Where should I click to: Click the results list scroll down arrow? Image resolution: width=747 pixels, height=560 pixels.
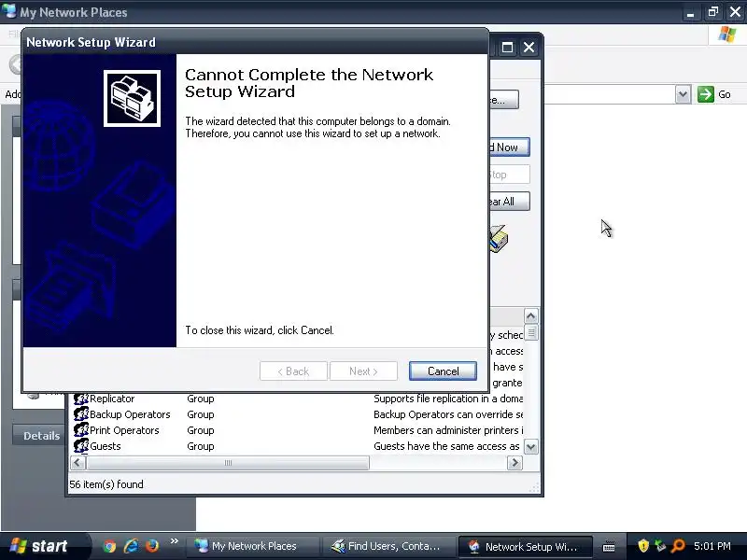point(530,447)
